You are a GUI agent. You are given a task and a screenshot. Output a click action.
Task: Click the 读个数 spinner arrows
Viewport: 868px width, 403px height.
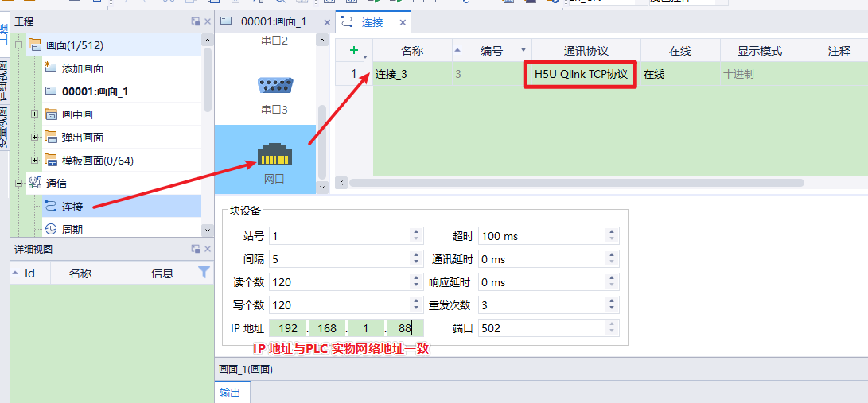tap(416, 282)
